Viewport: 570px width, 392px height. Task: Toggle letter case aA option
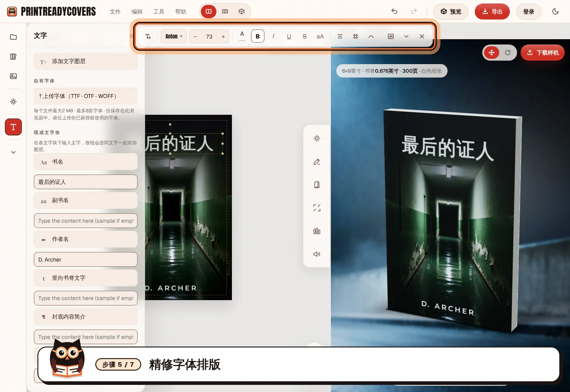pos(320,36)
